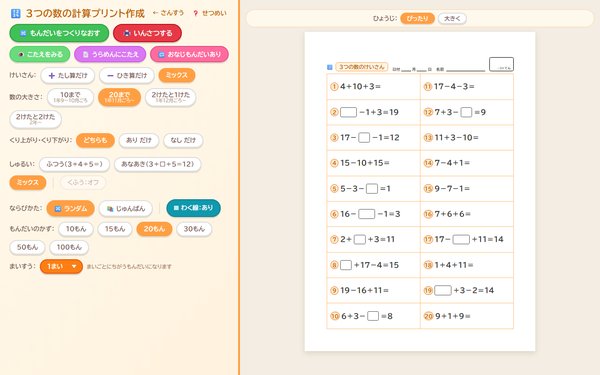This screenshot has height=375, width=600.
Task: Click the minus icon in ひき算だけ
Action: [110, 76]
